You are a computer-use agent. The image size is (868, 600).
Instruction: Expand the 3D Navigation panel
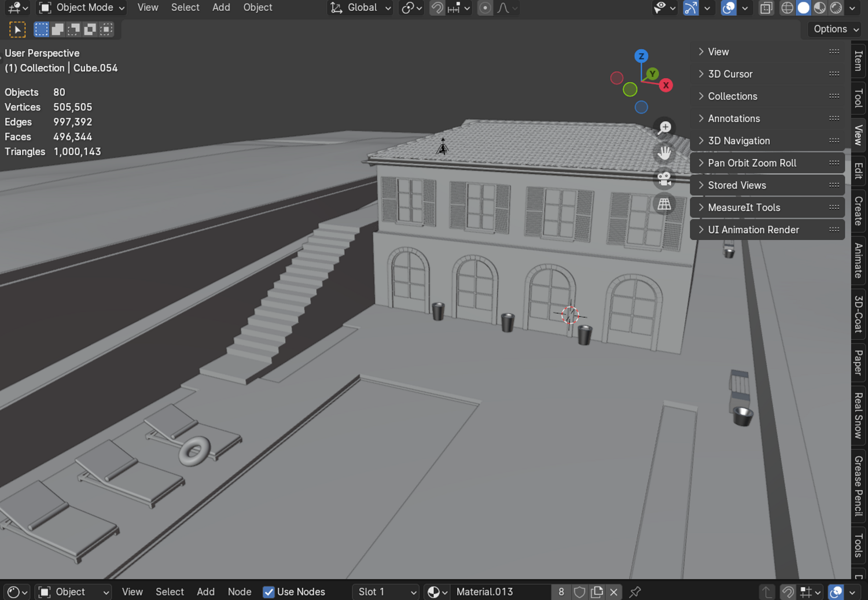767,141
